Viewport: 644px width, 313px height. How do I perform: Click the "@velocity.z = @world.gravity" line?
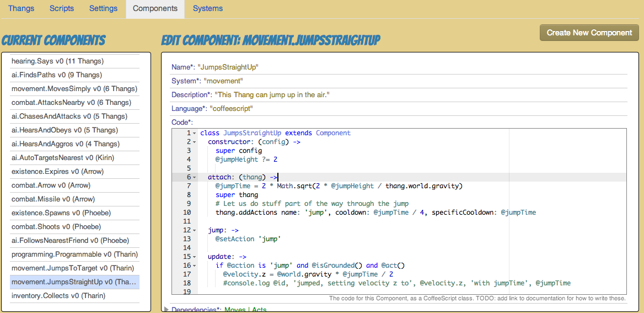point(308,274)
